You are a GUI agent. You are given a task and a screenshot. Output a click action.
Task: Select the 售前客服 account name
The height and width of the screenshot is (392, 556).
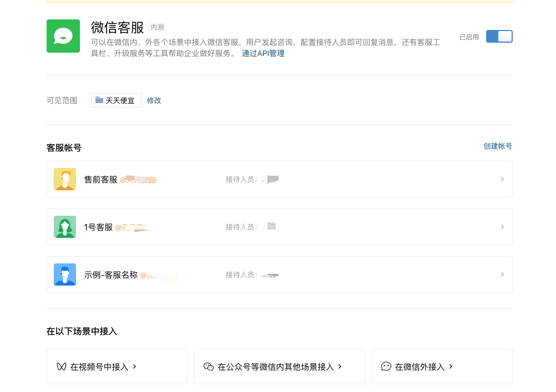click(x=100, y=180)
